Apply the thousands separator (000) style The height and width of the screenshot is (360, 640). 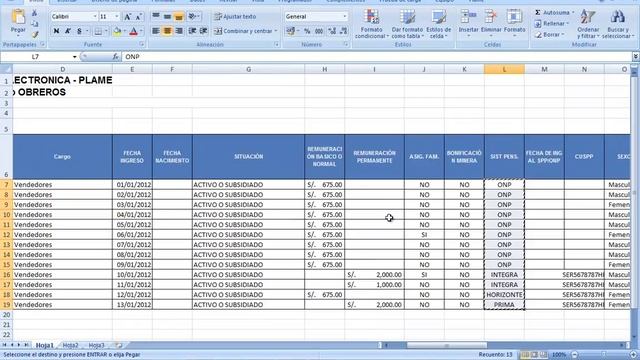pyautogui.click(x=319, y=31)
